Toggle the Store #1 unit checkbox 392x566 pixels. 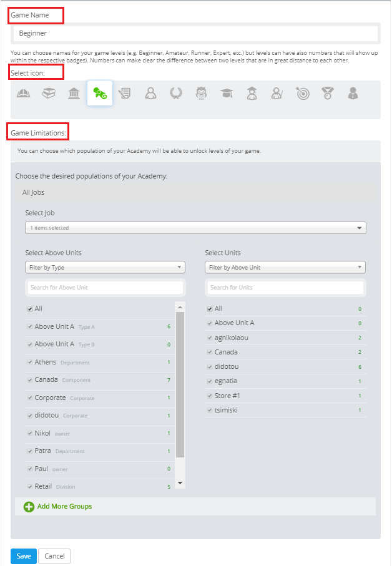[210, 396]
